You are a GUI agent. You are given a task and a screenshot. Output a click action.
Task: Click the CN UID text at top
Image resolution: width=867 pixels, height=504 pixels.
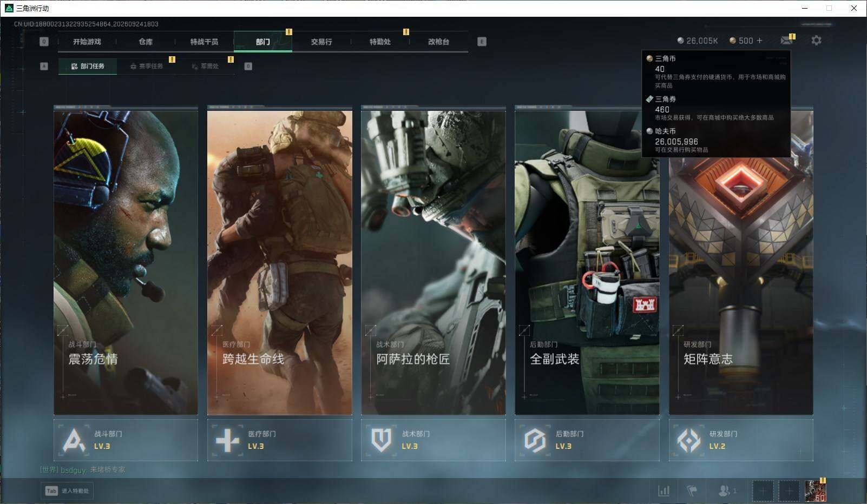click(86, 24)
